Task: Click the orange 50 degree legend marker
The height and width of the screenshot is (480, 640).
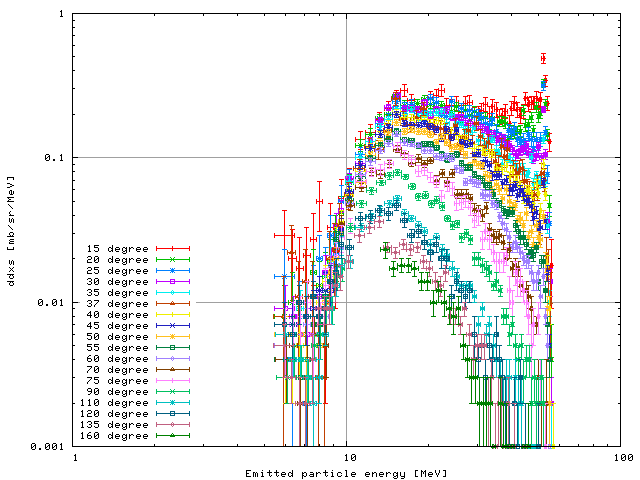Action: point(173,336)
